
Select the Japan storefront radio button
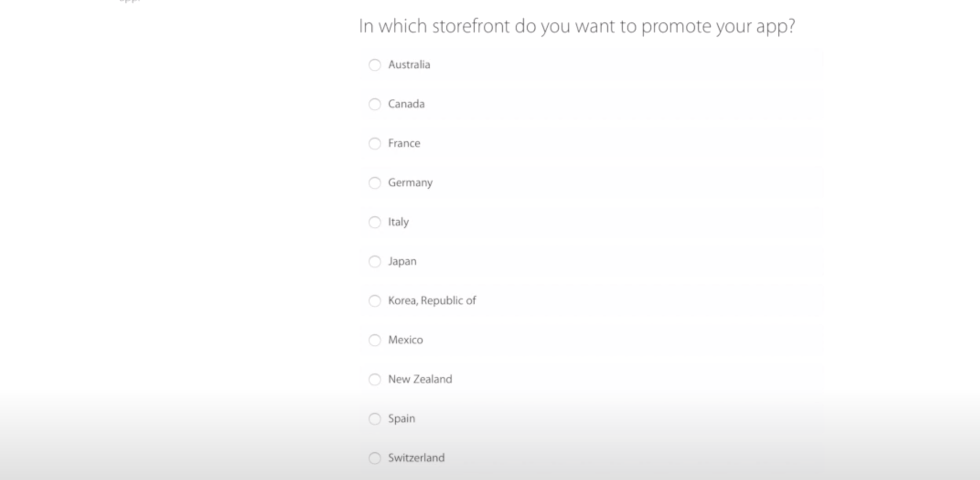pos(375,261)
